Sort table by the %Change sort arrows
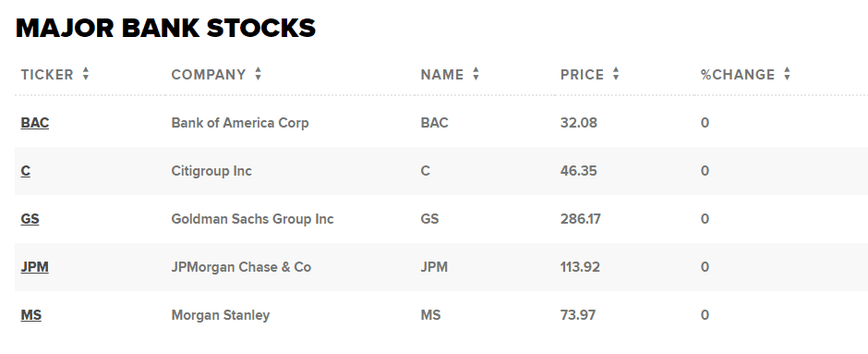 point(787,74)
